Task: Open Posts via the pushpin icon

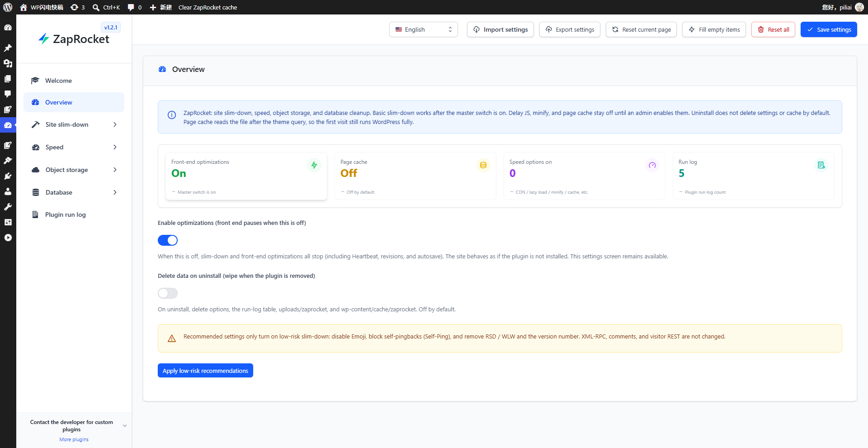Action: [x=8, y=48]
